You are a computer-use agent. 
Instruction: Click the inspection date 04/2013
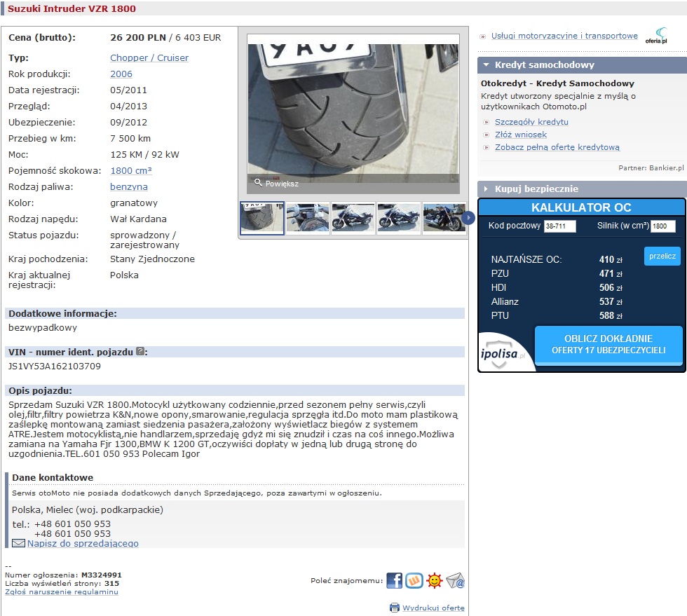click(128, 107)
